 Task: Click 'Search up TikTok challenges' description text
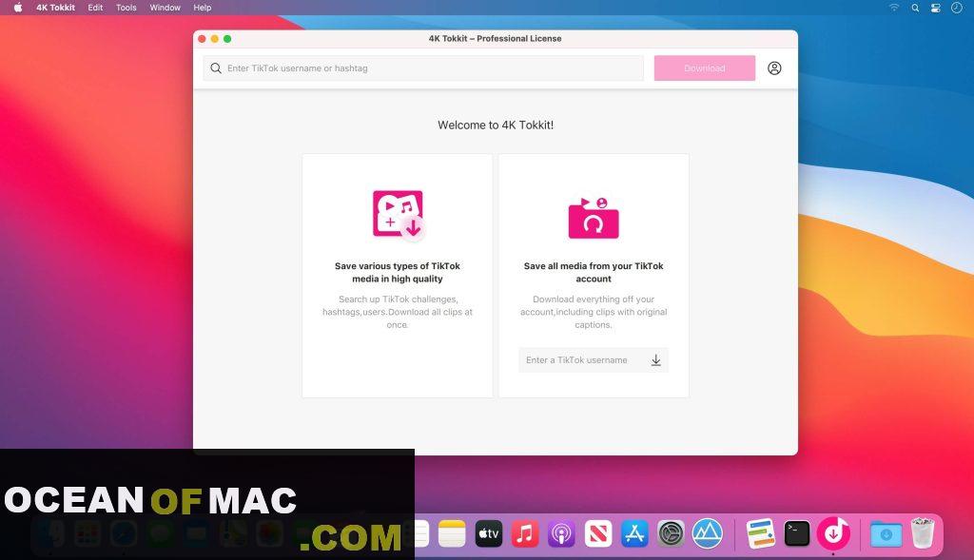[x=398, y=312]
